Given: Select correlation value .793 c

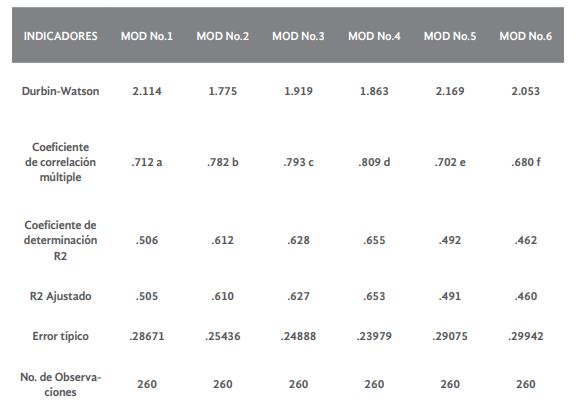Looking at the screenshot, I should tap(298, 162).
